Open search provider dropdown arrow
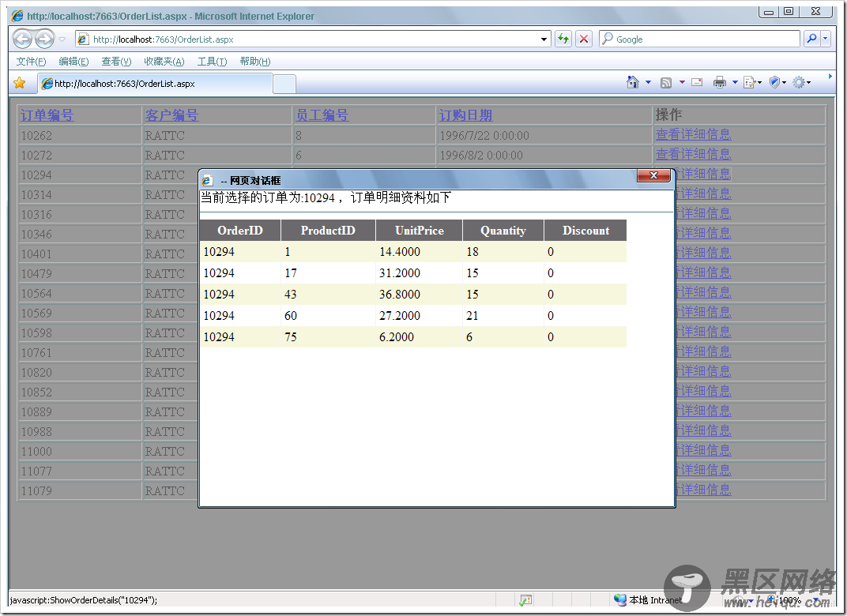The width and height of the screenshot is (847, 616). 826,39
